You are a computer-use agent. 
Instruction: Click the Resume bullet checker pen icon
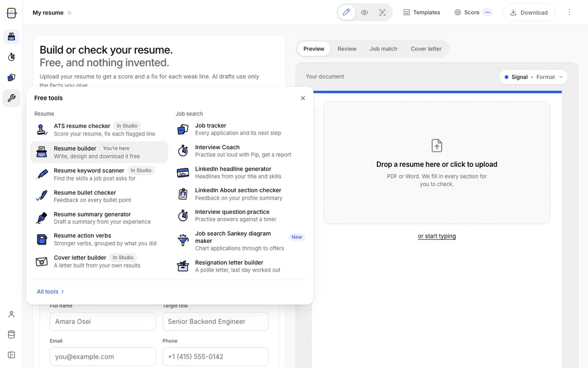coord(42,196)
